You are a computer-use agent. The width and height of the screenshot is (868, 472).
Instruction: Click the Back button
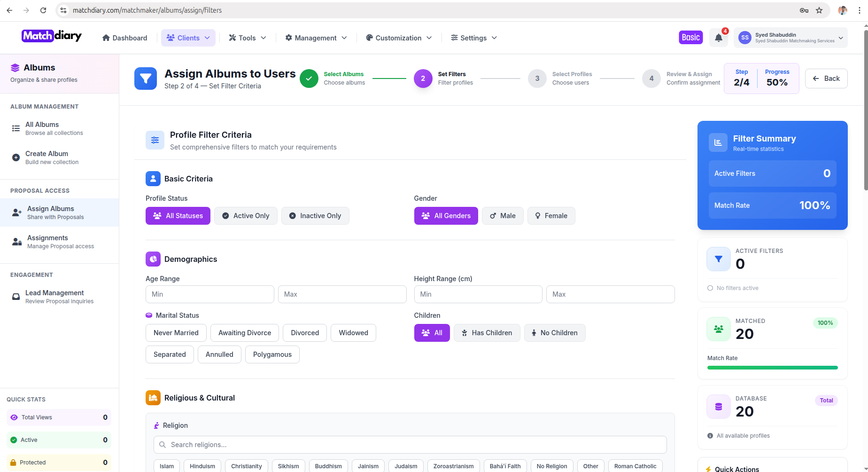pos(826,79)
